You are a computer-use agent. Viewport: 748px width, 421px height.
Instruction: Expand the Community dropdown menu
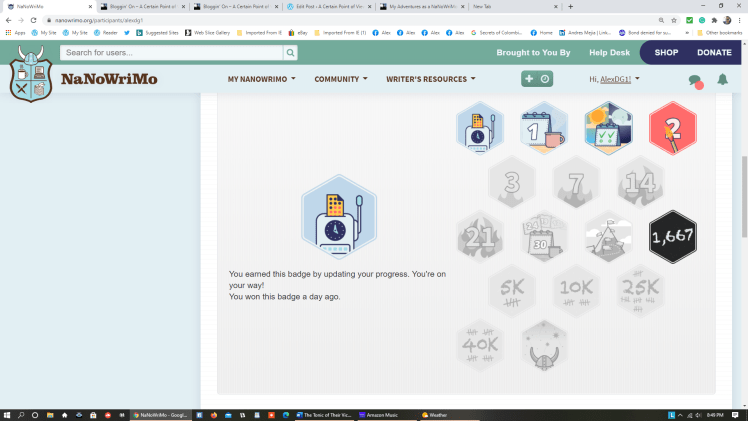(340, 79)
